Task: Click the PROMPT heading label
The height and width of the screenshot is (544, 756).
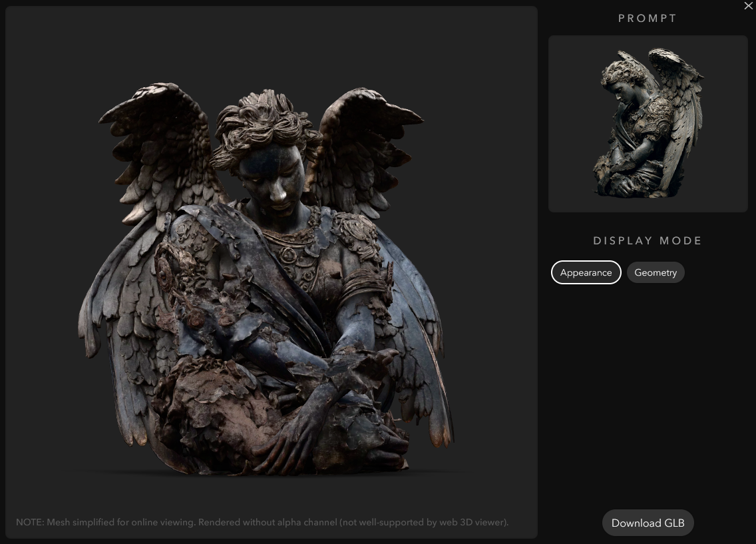Action: [x=648, y=19]
